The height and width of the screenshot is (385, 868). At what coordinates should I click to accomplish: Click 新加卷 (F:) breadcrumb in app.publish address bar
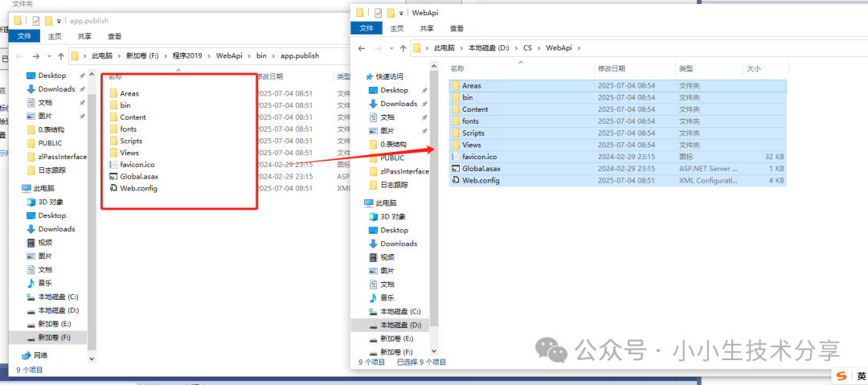[142, 56]
